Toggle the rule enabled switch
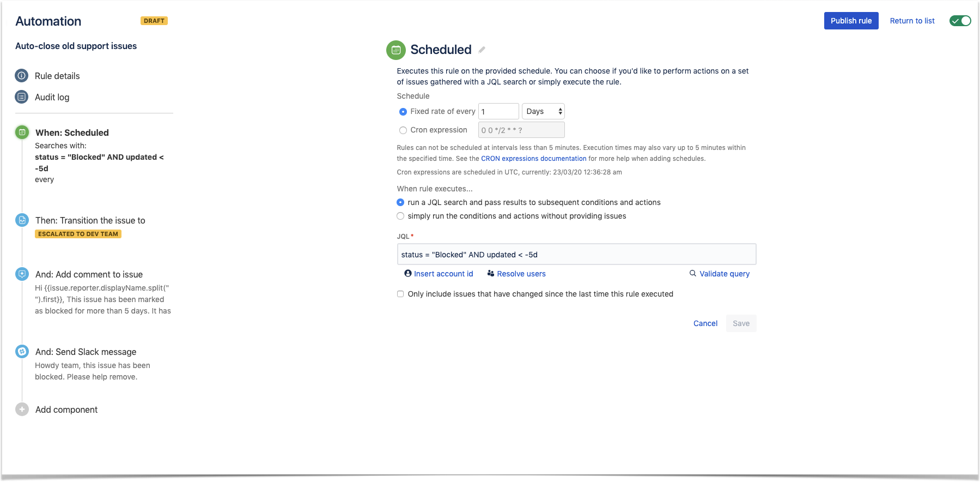Viewport: 980px width, 482px height. (x=960, y=21)
